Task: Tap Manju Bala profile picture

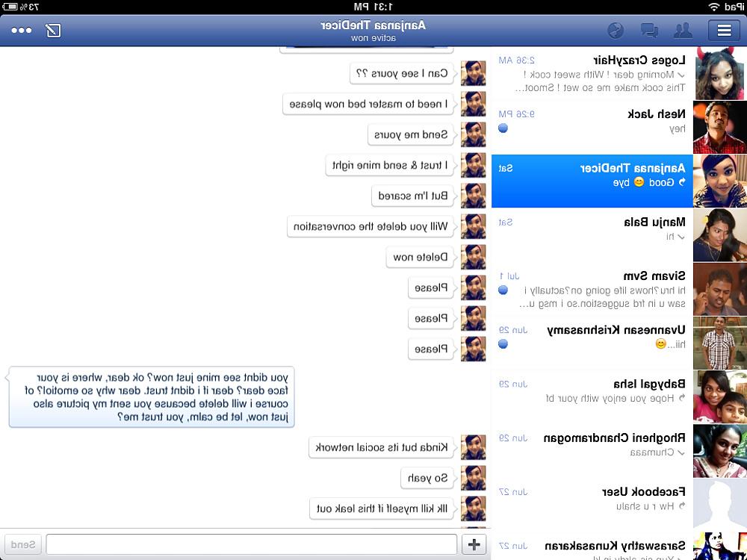Action: coord(720,235)
